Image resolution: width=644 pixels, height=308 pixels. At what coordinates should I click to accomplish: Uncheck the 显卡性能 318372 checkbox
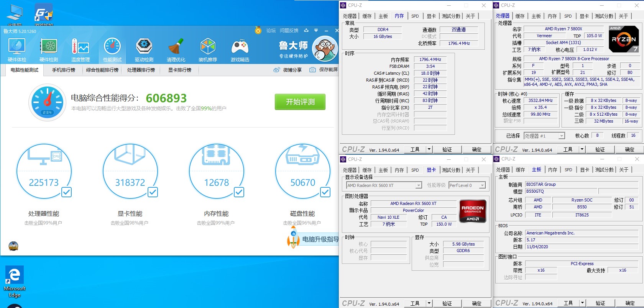pyautogui.click(x=153, y=192)
